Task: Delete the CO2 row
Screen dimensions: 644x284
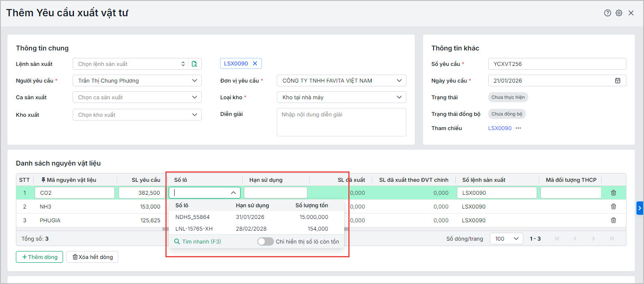Action: [613, 193]
